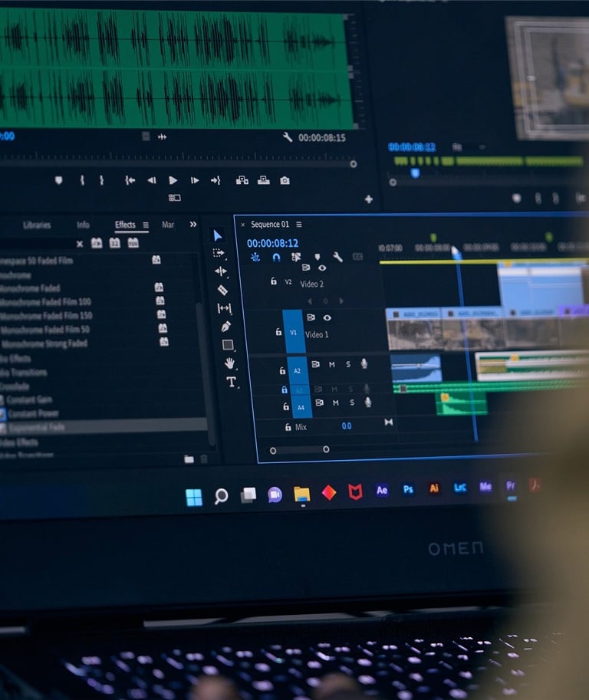Viewport: 589px width, 700px height.
Task: Play the clip in Source monitor
Action: (173, 180)
